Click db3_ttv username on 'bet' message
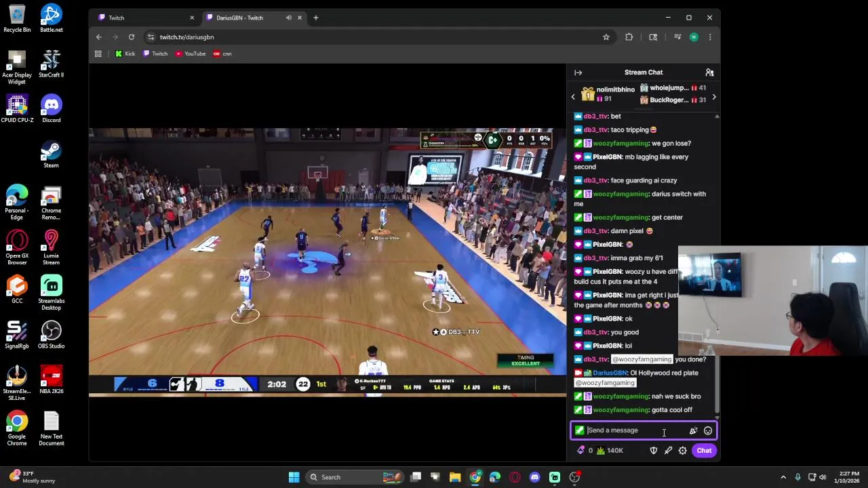868x488 pixels. (x=595, y=116)
